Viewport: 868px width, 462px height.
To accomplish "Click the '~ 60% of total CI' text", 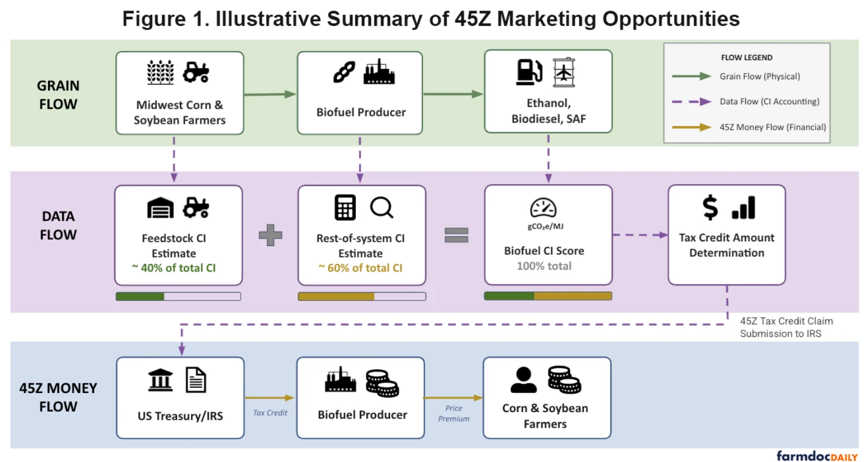I will click(361, 268).
